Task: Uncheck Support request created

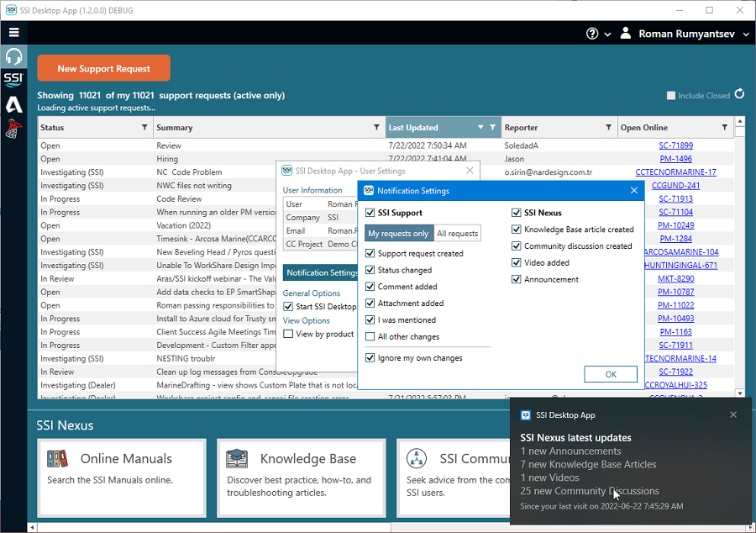Action: (x=370, y=253)
